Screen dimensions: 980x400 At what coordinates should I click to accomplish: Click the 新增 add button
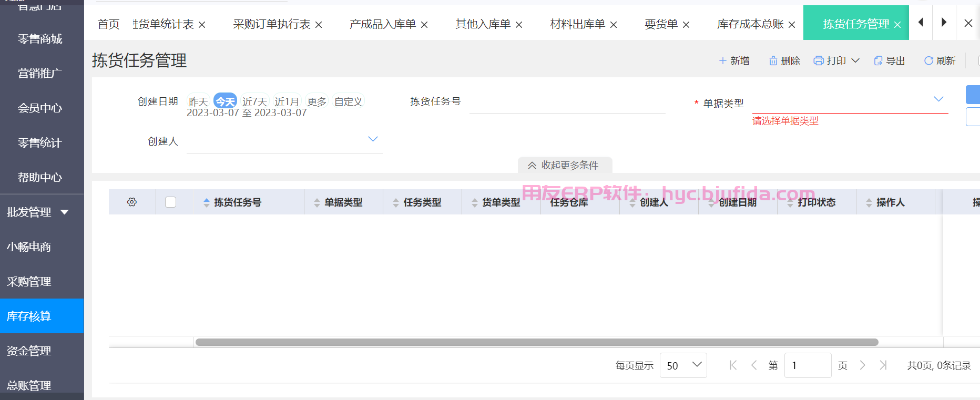tap(734, 61)
